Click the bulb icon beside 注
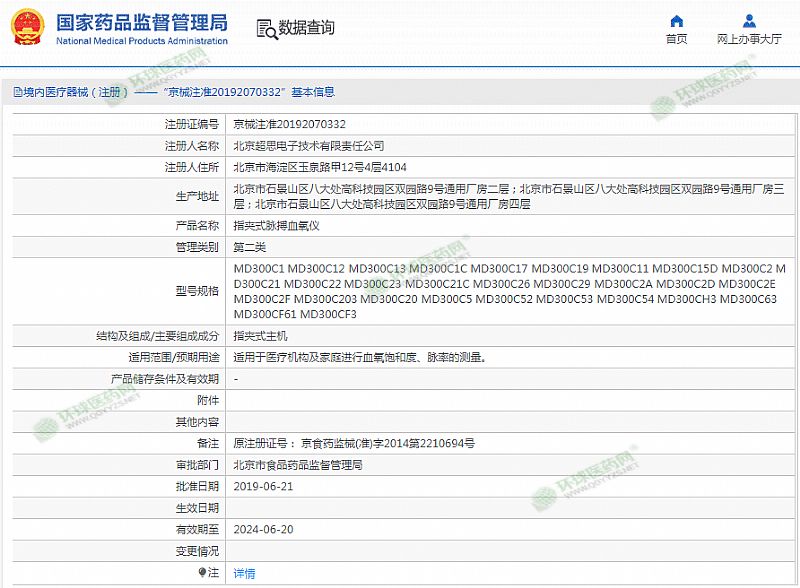This screenshot has height=588, width=800. (x=203, y=573)
